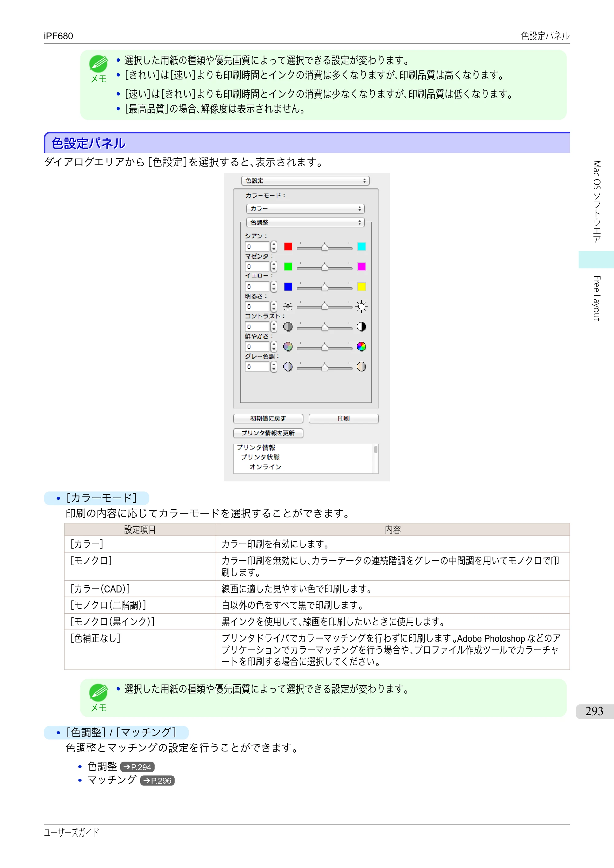Click the Free Layout side tab
The image size is (614, 868).
tap(596, 298)
